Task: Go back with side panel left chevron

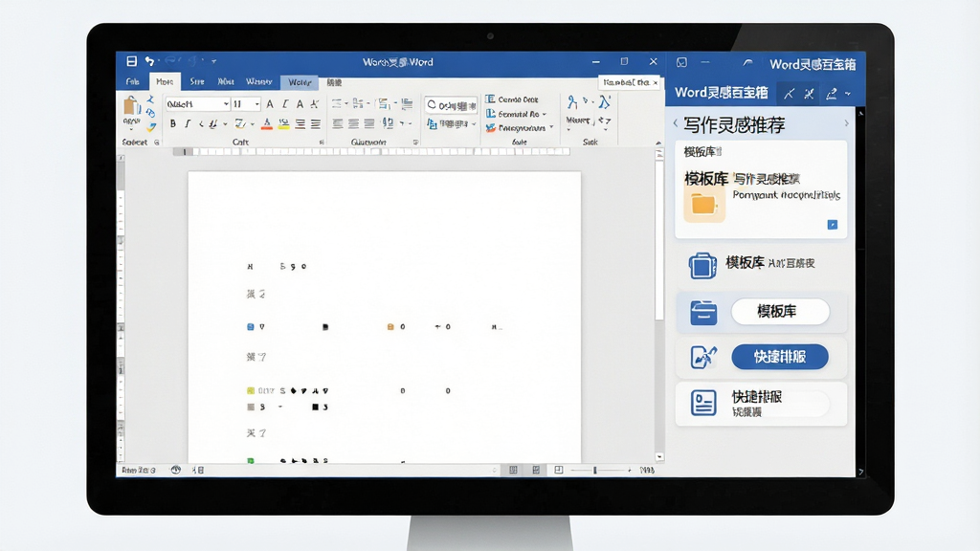Action: click(x=676, y=123)
